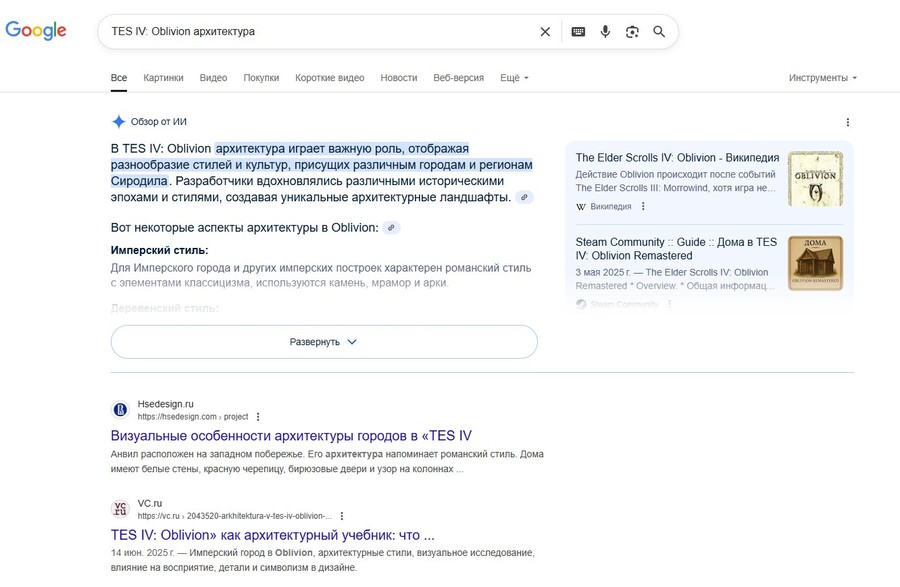Image resolution: width=900 pixels, height=587 pixels.
Task: Open three-dot menu for VC.ru result
Action: (x=342, y=516)
